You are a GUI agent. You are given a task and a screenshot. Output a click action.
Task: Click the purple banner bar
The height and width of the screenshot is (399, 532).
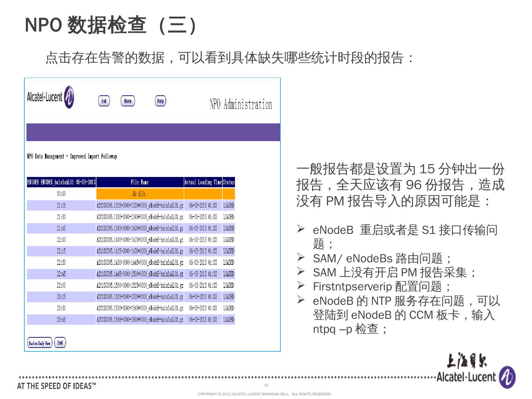click(153, 132)
